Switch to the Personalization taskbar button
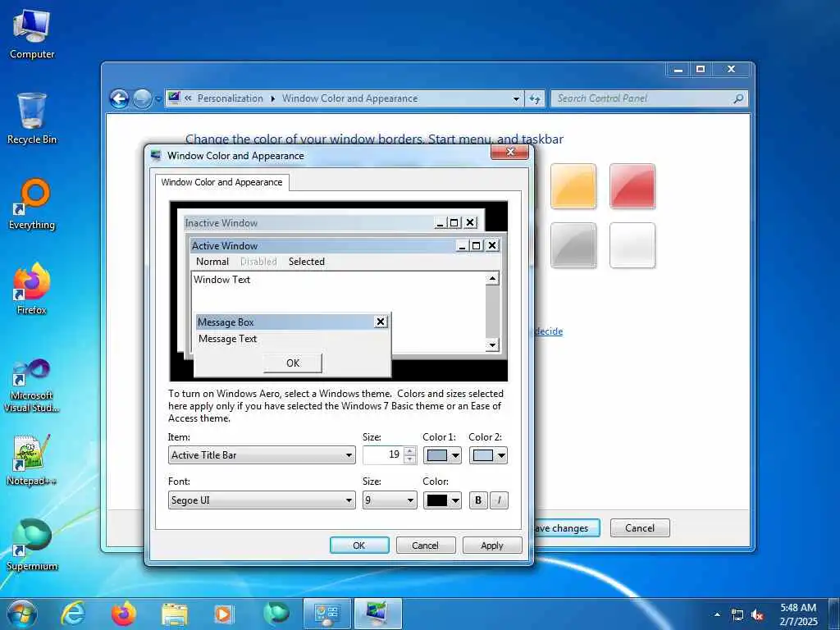This screenshot has height=630, width=840. tap(377, 614)
